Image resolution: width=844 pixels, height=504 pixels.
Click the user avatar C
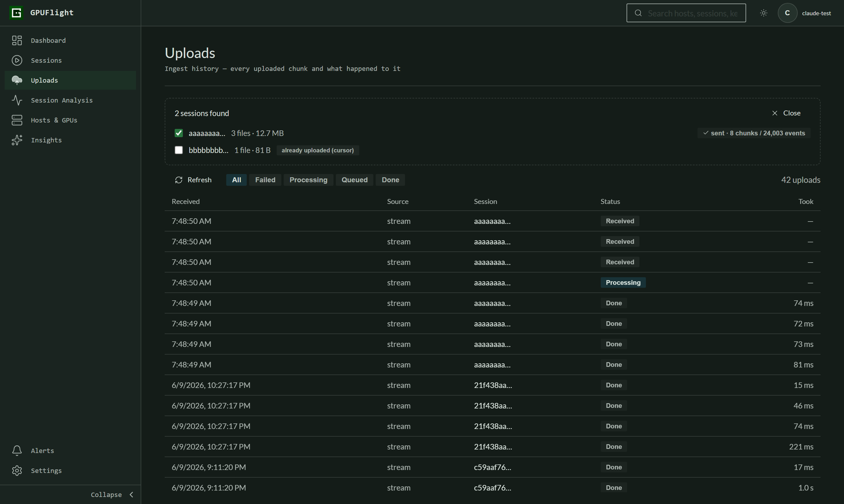(x=787, y=13)
